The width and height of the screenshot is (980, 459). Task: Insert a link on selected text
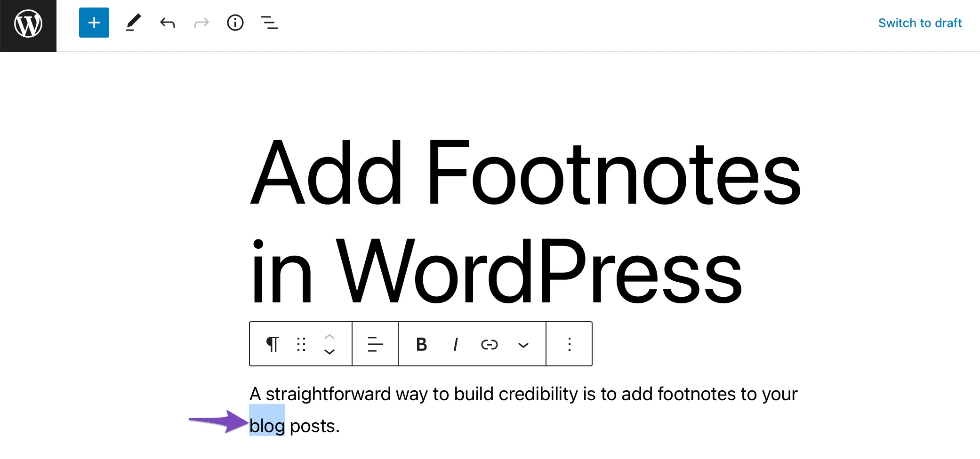pos(490,345)
